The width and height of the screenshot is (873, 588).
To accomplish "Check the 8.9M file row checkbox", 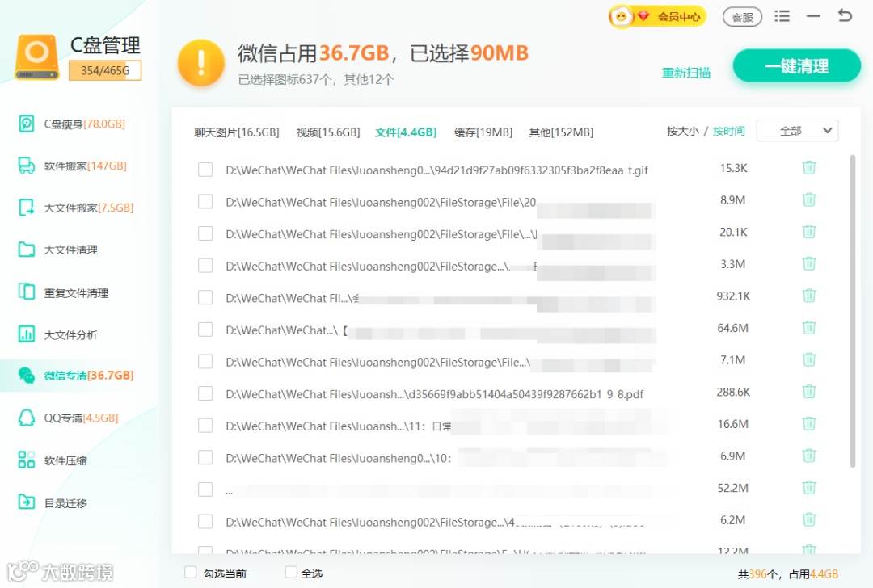I will pos(205,201).
